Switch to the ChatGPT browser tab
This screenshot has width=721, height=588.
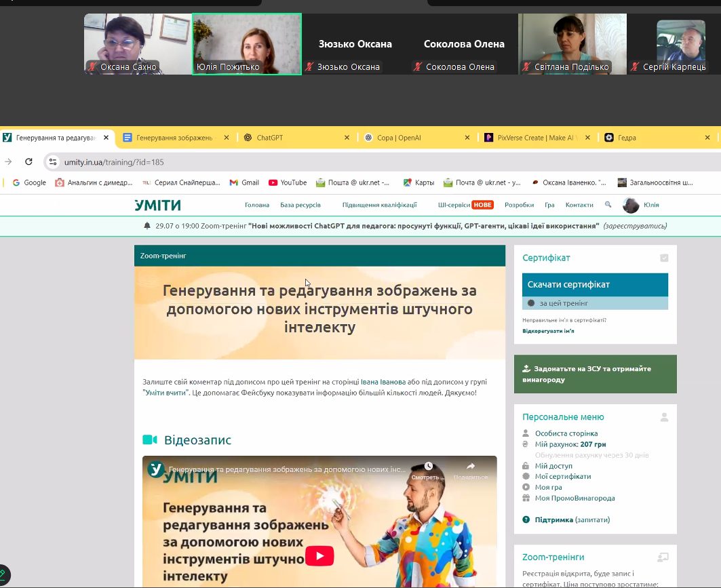(269, 138)
